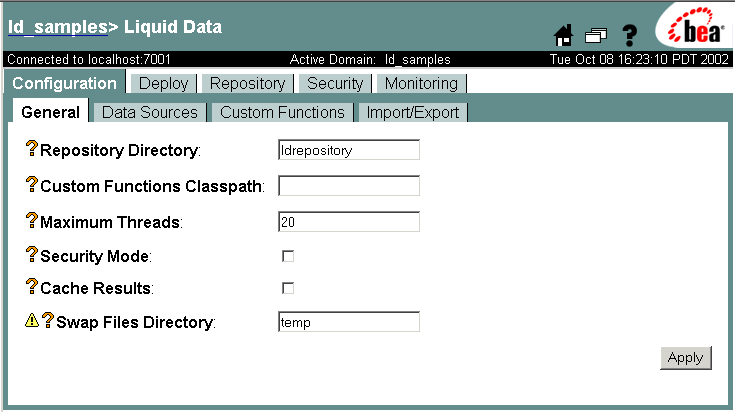Click the 'Liquid Data' title text
This screenshot has height=412, width=735.
click(x=172, y=27)
